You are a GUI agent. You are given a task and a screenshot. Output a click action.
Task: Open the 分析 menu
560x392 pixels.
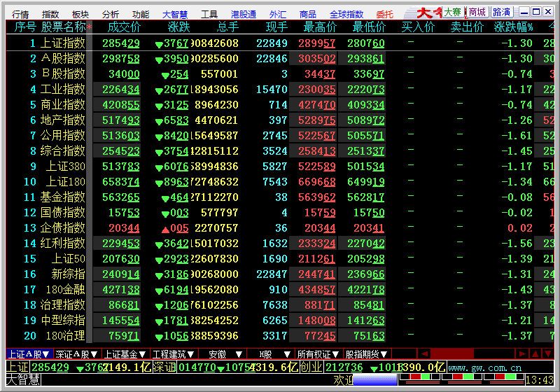click(110, 14)
